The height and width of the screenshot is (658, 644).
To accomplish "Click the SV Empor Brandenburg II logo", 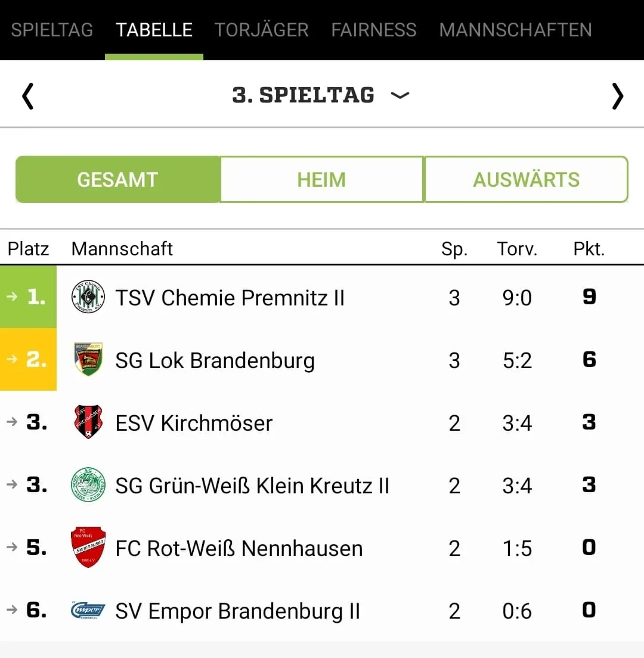I will point(88,610).
